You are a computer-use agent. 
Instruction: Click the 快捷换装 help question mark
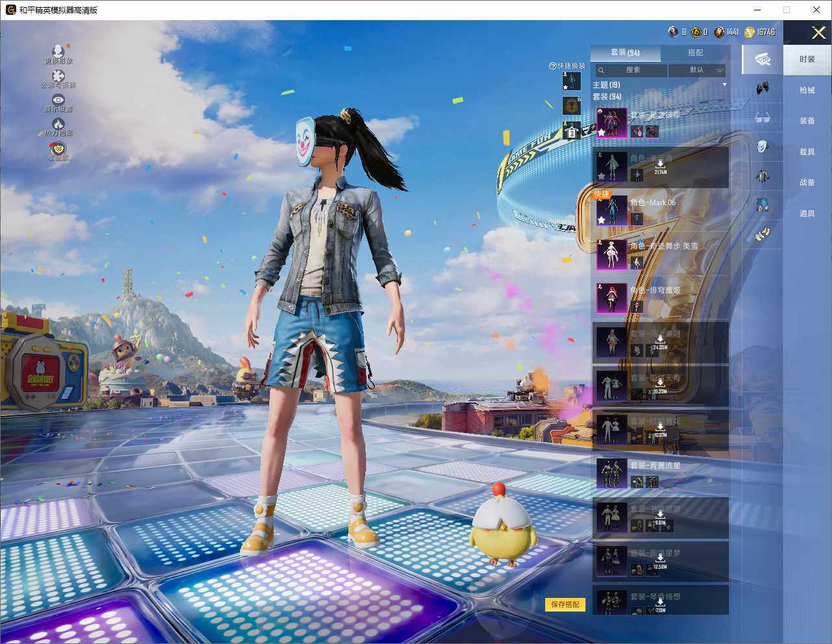[x=553, y=66]
